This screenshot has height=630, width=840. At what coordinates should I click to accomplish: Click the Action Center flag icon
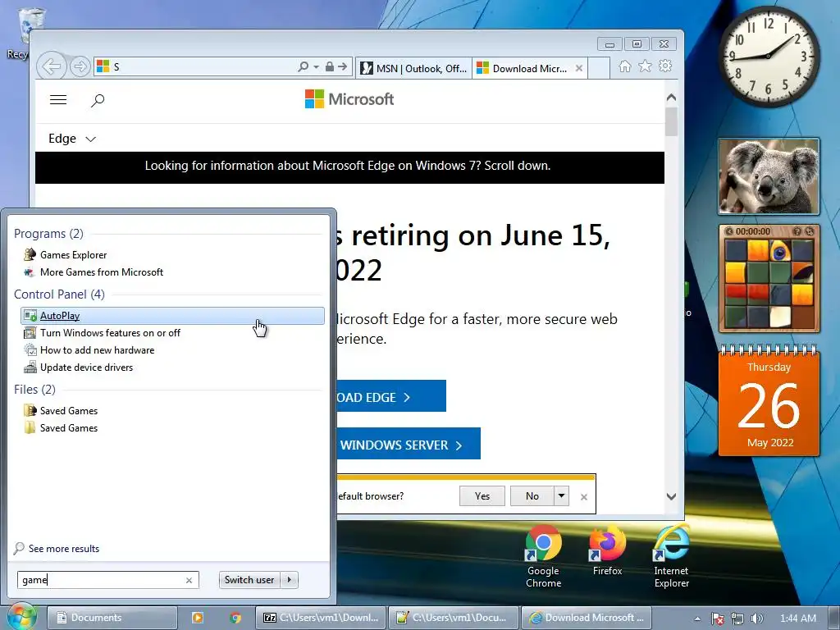point(717,619)
